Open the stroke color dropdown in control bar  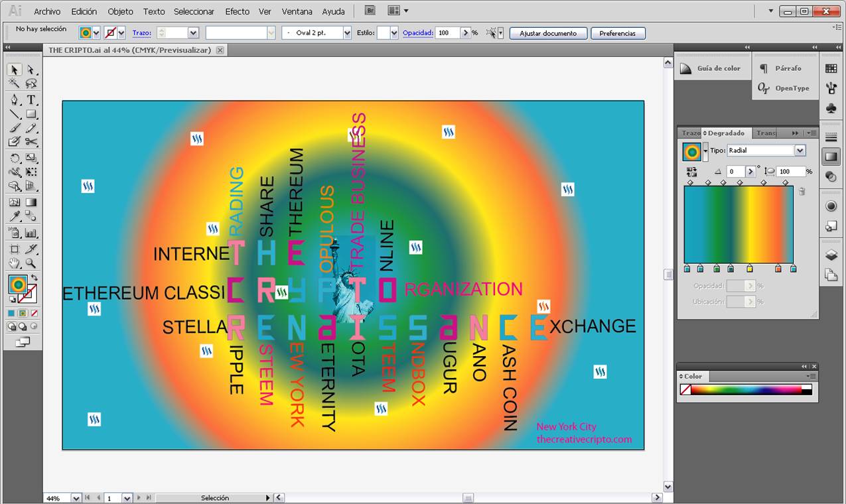[122, 32]
